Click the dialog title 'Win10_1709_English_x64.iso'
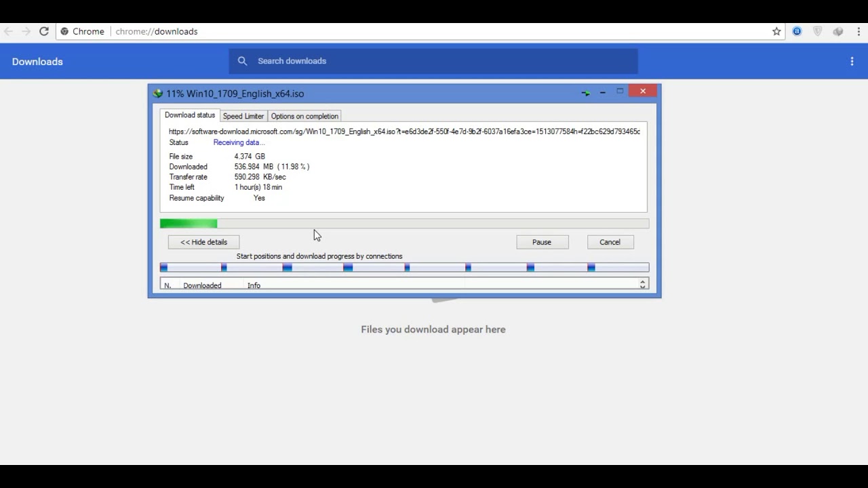The image size is (868, 488). (245, 94)
